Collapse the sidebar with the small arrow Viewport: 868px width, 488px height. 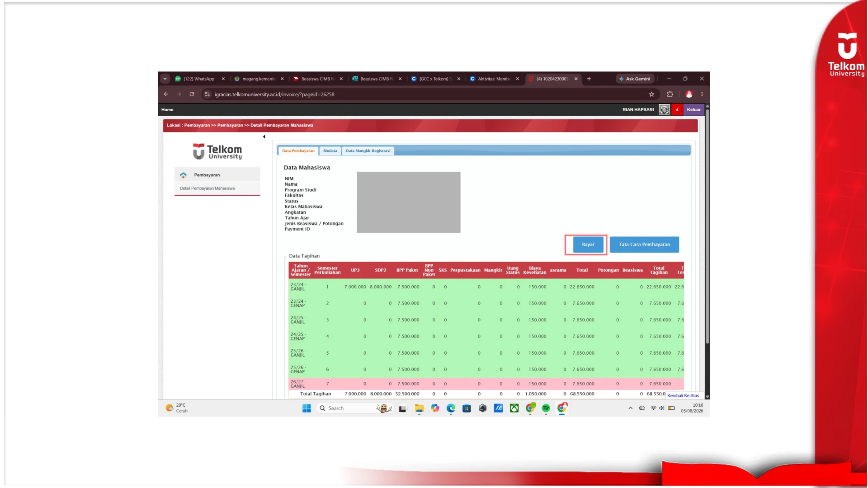click(264, 136)
